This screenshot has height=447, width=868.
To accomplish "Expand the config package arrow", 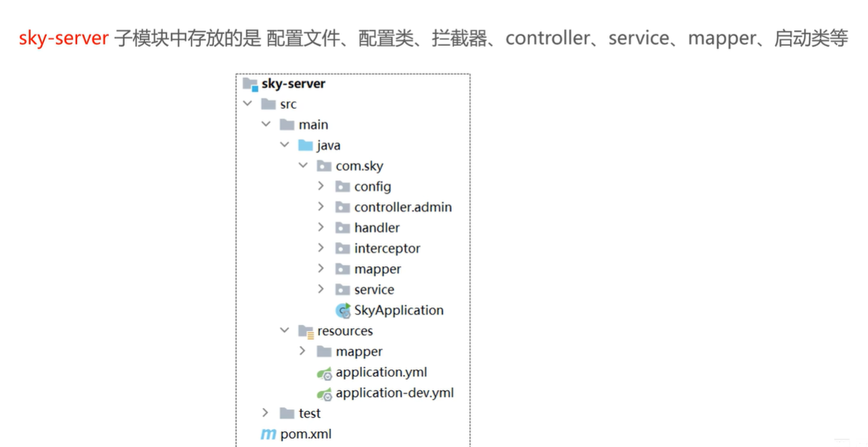I will (x=321, y=186).
